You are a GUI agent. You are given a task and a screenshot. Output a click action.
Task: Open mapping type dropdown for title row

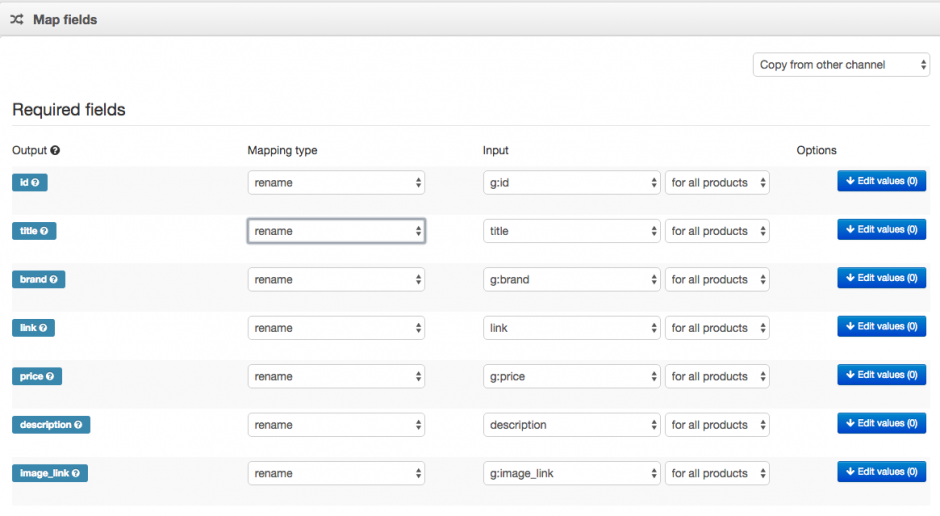[x=336, y=231]
